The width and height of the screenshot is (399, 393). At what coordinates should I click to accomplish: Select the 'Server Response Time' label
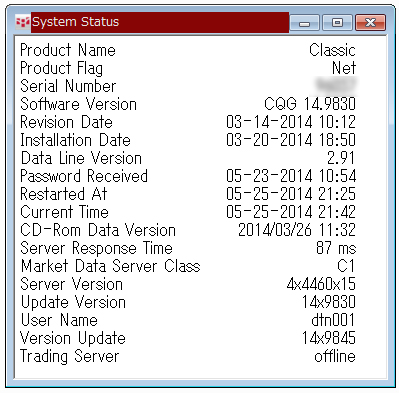(x=97, y=248)
